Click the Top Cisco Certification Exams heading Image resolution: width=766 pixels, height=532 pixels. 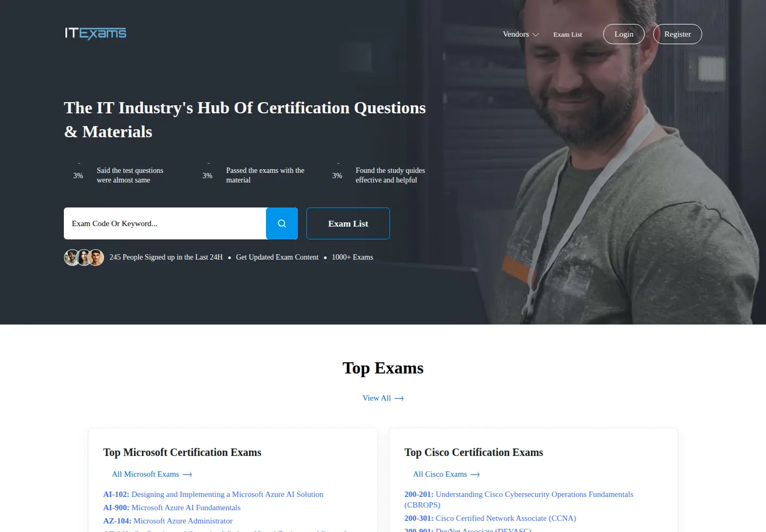(x=473, y=452)
